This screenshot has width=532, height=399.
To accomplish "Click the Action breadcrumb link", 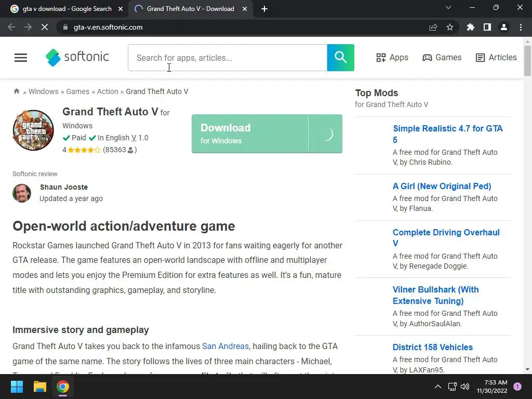I will tap(108, 91).
